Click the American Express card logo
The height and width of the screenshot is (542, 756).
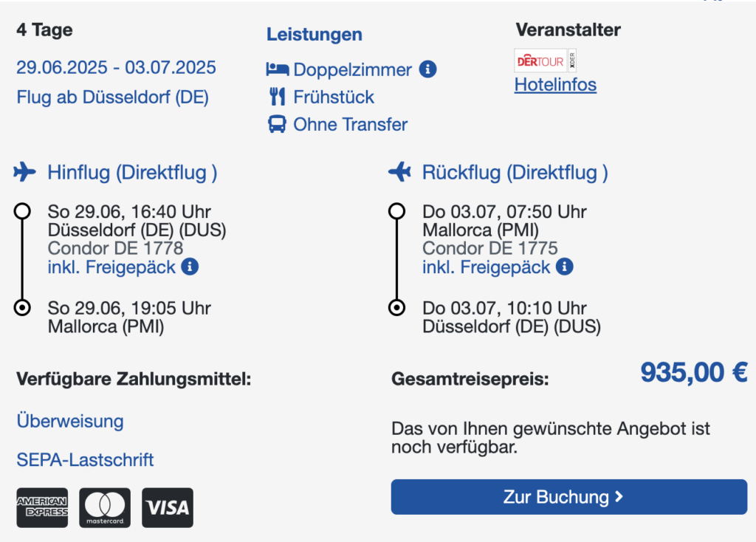click(x=42, y=507)
